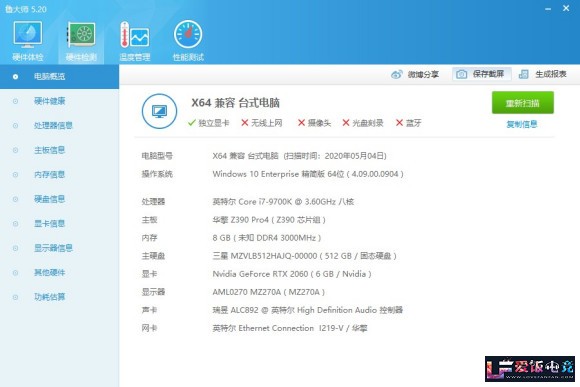580x387 pixels.
Task: Select the 硬件检测 circuit board icon
Action: point(81,35)
